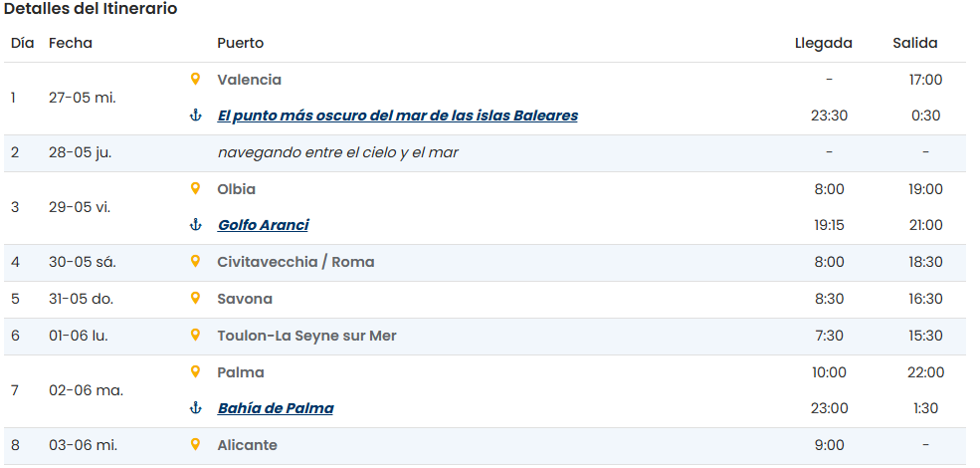Click the location pin icon beside Olbia

click(x=195, y=188)
